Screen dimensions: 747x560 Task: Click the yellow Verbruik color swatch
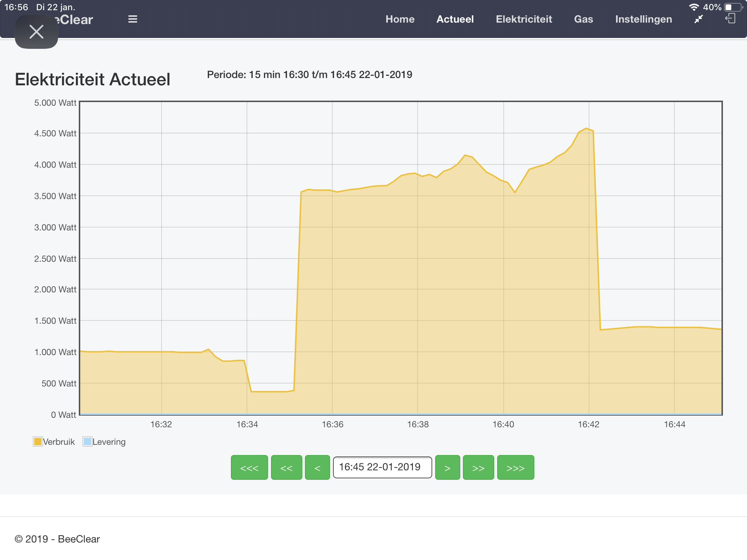point(38,442)
